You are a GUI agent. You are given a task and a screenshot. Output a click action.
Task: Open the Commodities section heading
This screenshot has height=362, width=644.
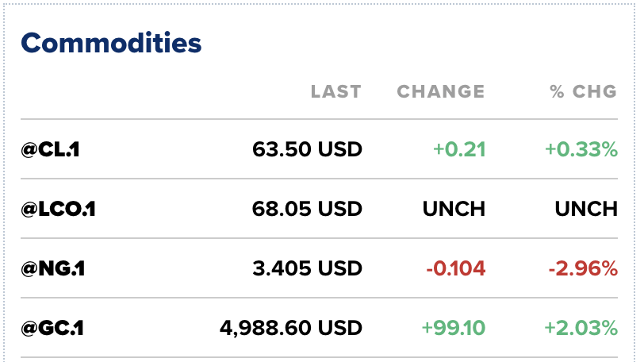pyautogui.click(x=111, y=43)
